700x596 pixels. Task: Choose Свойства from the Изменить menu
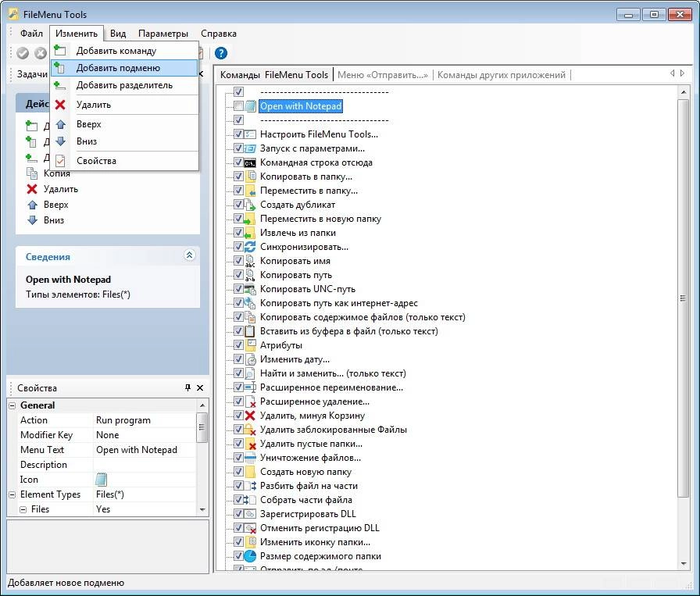coord(124,161)
